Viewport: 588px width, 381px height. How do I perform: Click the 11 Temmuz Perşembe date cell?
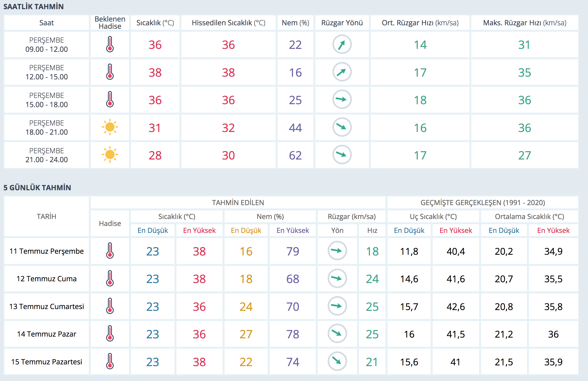(47, 251)
